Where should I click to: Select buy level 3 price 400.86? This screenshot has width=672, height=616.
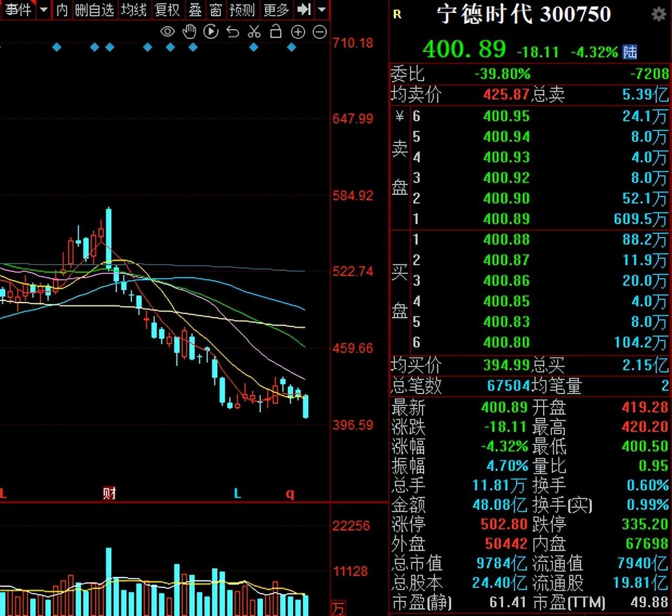tap(506, 280)
